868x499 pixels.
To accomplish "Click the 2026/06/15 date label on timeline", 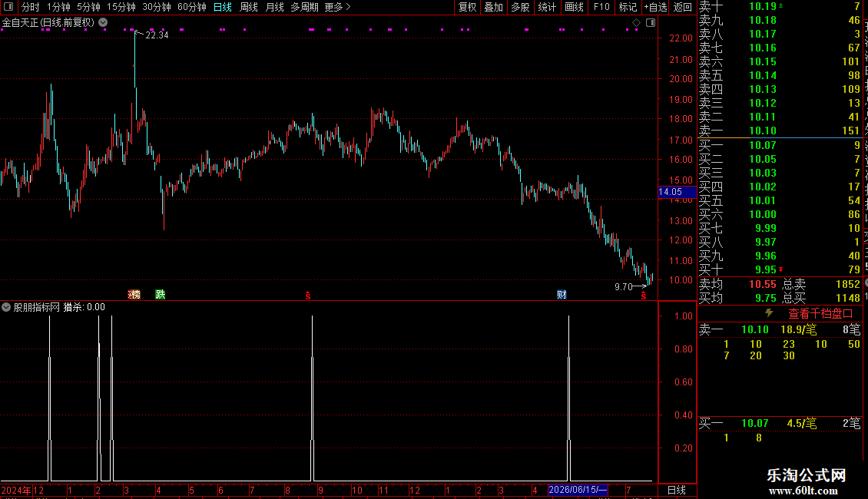I will point(578,490).
